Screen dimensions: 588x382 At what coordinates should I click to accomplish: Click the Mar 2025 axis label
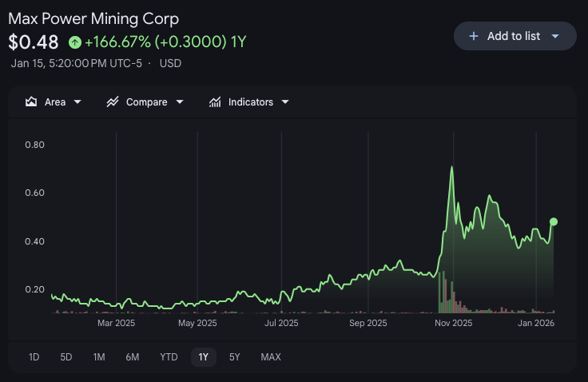pos(117,323)
